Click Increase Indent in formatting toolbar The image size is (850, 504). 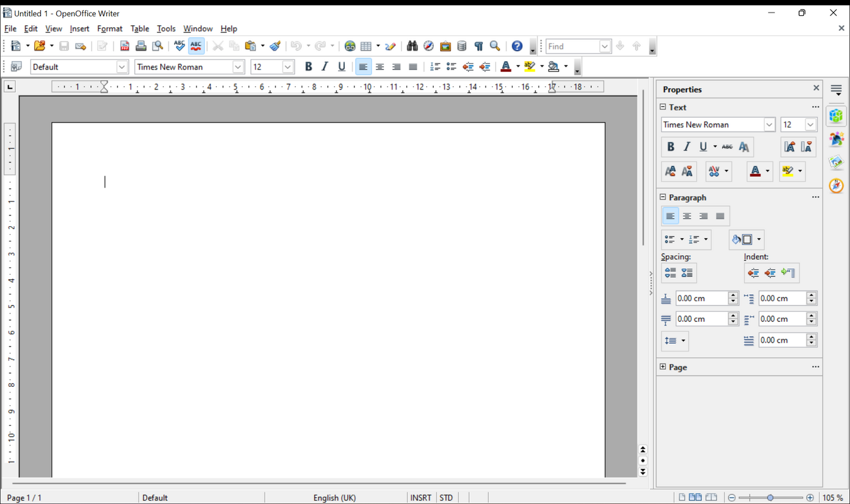point(484,67)
